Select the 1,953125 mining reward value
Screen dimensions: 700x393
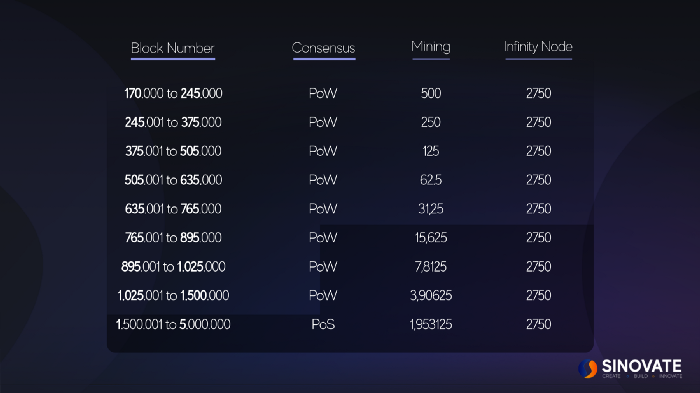431,324
